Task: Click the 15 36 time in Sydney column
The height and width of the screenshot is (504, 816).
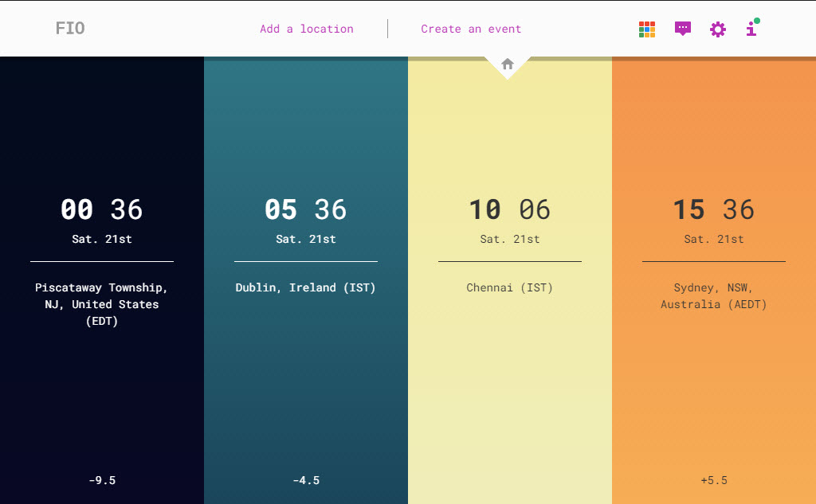Action: (x=713, y=209)
